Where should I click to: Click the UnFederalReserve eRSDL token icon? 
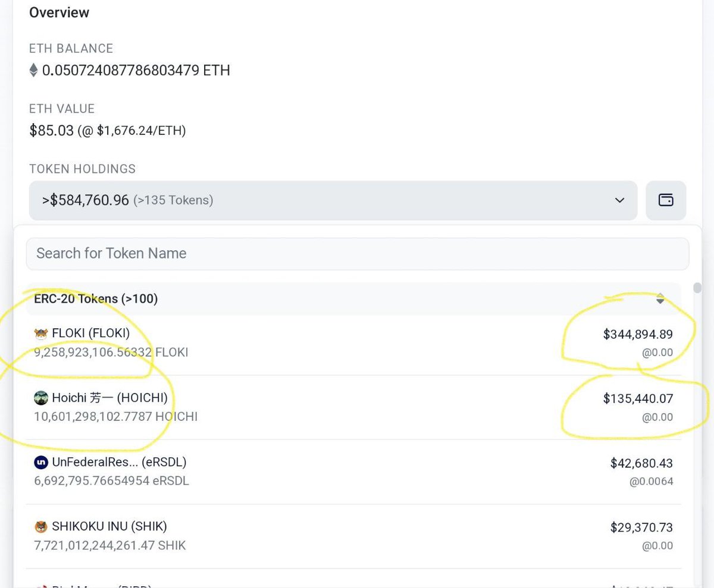[40, 462]
